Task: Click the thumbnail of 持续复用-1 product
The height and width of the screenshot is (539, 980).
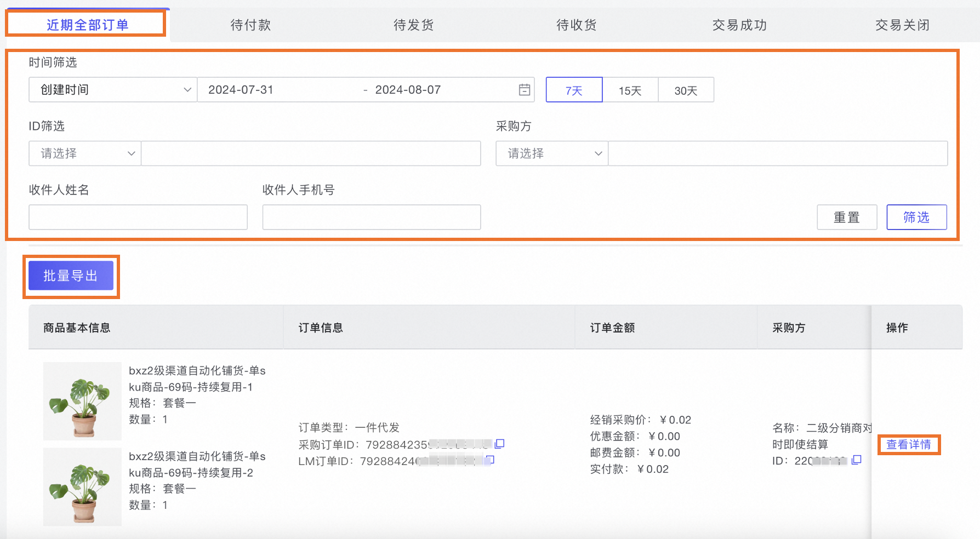Action: (82, 401)
